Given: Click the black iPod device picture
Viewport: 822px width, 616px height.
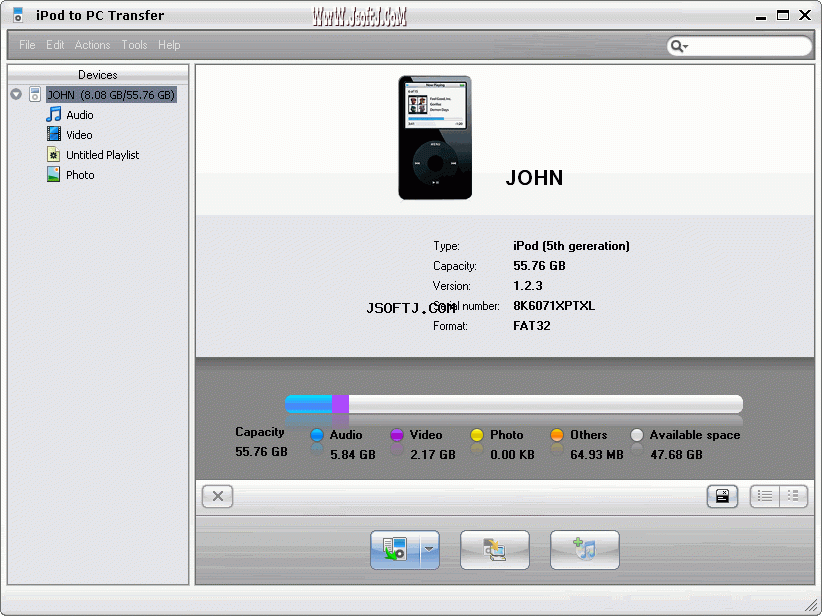Looking at the screenshot, I should pyautogui.click(x=435, y=137).
